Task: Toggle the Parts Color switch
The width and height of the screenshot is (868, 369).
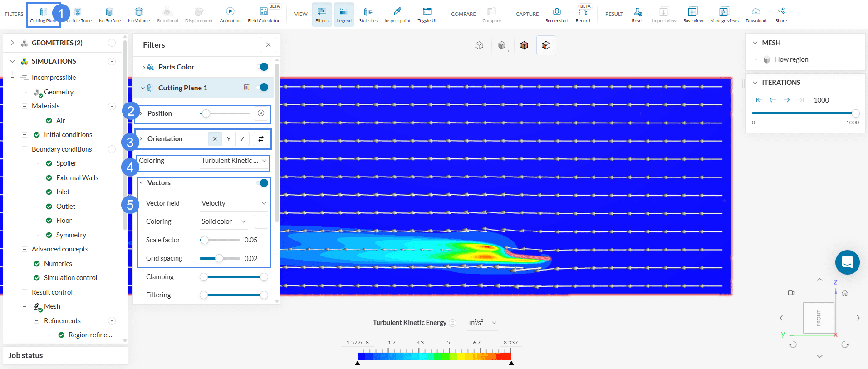Action: coord(263,67)
